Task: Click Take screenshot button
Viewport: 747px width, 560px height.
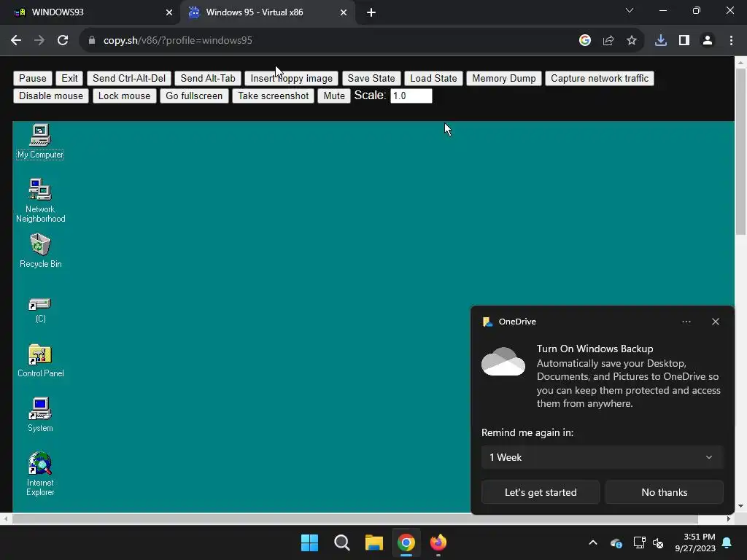Action: click(x=273, y=96)
